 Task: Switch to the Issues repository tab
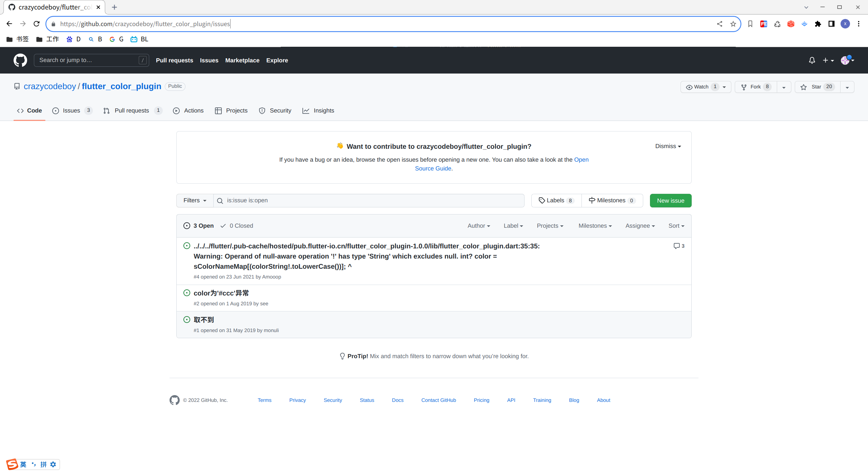pyautogui.click(x=72, y=110)
